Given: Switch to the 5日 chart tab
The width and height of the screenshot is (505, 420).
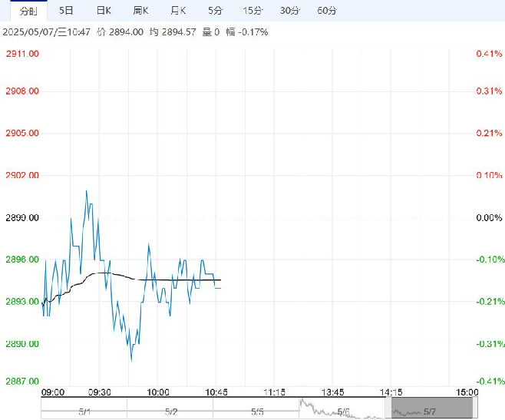Looking at the screenshot, I should pyautogui.click(x=66, y=11).
